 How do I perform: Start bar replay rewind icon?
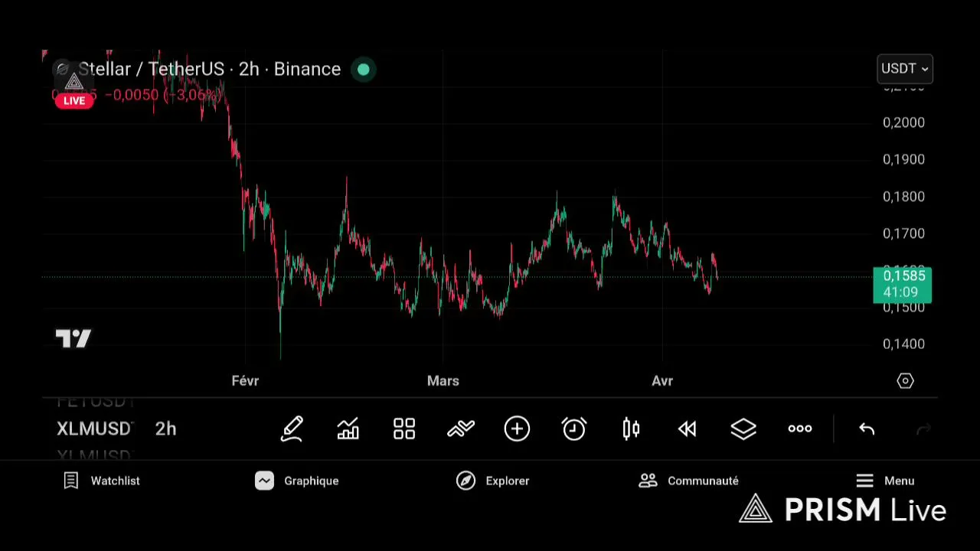click(688, 429)
